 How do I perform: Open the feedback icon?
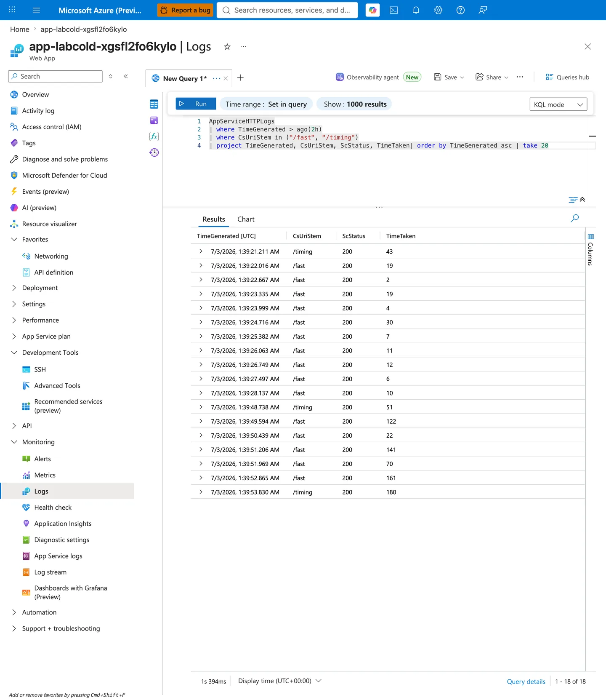[x=483, y=10]
